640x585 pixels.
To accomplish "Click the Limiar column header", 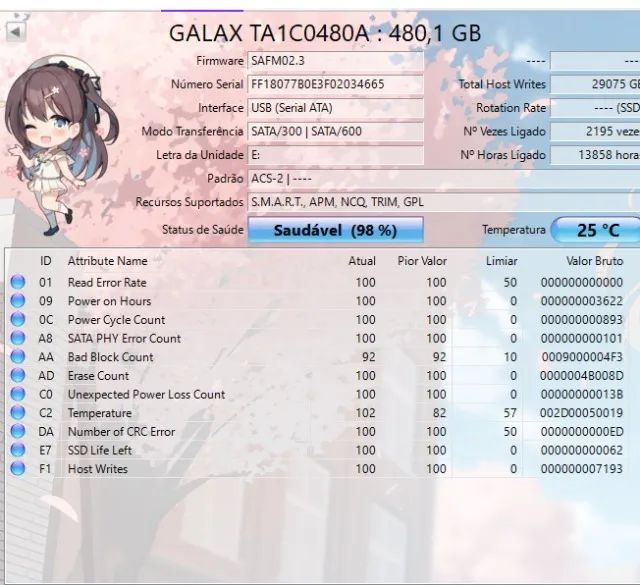I will coord(502,261).
